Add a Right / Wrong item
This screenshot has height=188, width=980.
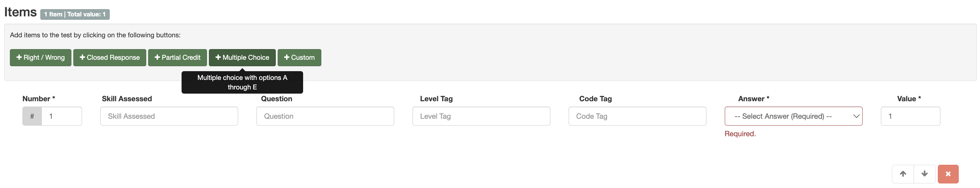(40, 57)
